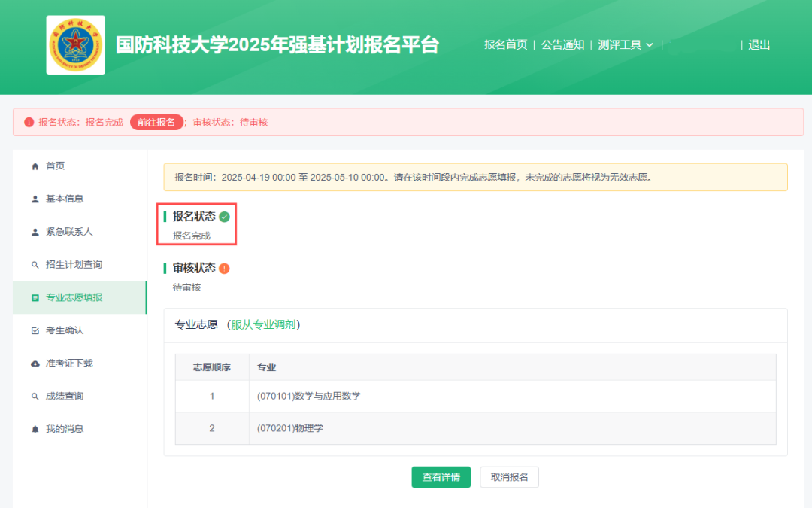The height and width of the screenshot is (508, 812).
Task: Click the orange warning icon next to 审核状态
Action: [224, 269]
